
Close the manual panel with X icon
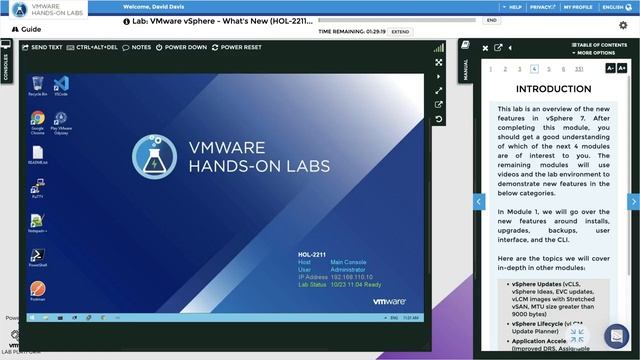[485, 48]
